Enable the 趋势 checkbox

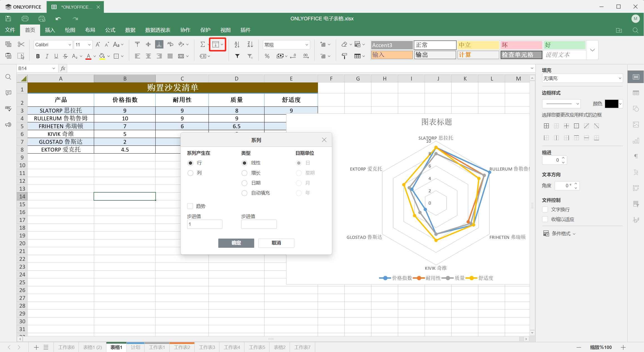(190, 206)
